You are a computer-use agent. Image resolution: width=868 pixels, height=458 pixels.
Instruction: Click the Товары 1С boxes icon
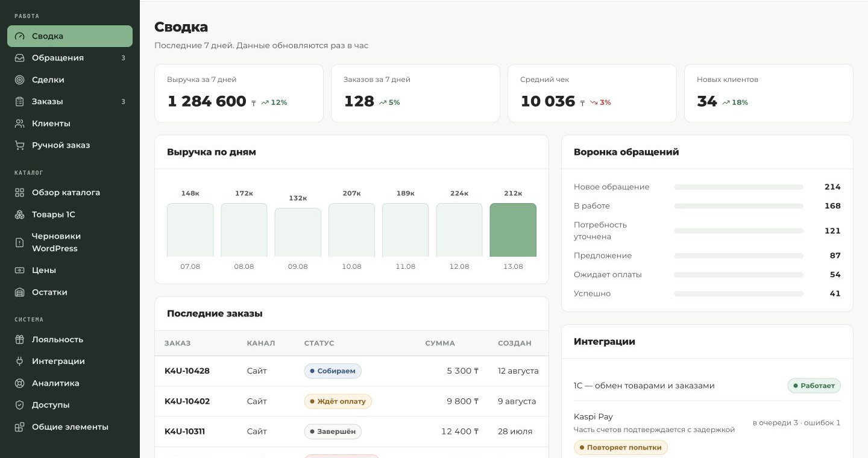(20, 215)
